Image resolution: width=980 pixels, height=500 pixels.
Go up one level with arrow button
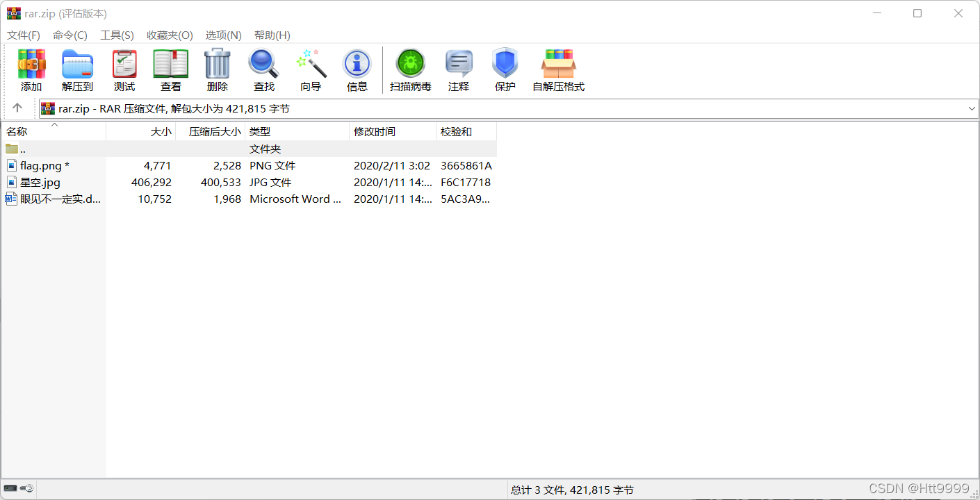coord(17,108)
